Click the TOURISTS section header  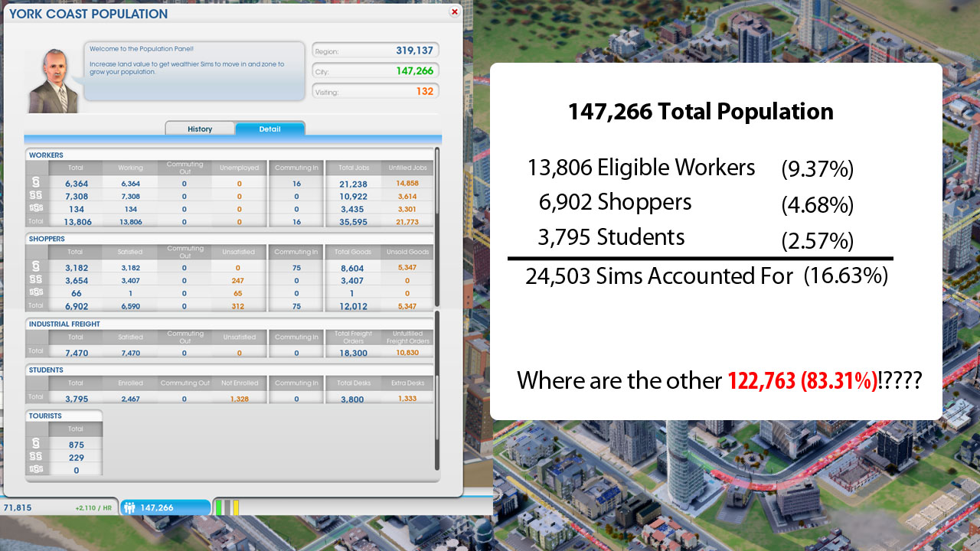[x=45, y=416]
